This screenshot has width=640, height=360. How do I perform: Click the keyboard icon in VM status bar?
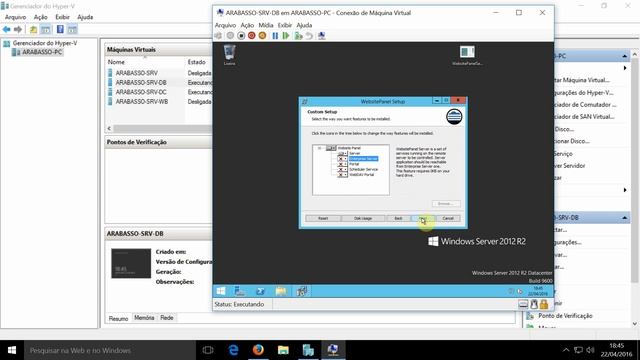[523, 304]
